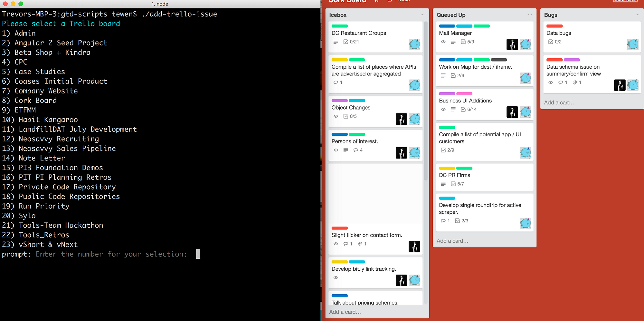
Task: Click comment icon on Slight flicker card
Action: click(x=346, y=244)
